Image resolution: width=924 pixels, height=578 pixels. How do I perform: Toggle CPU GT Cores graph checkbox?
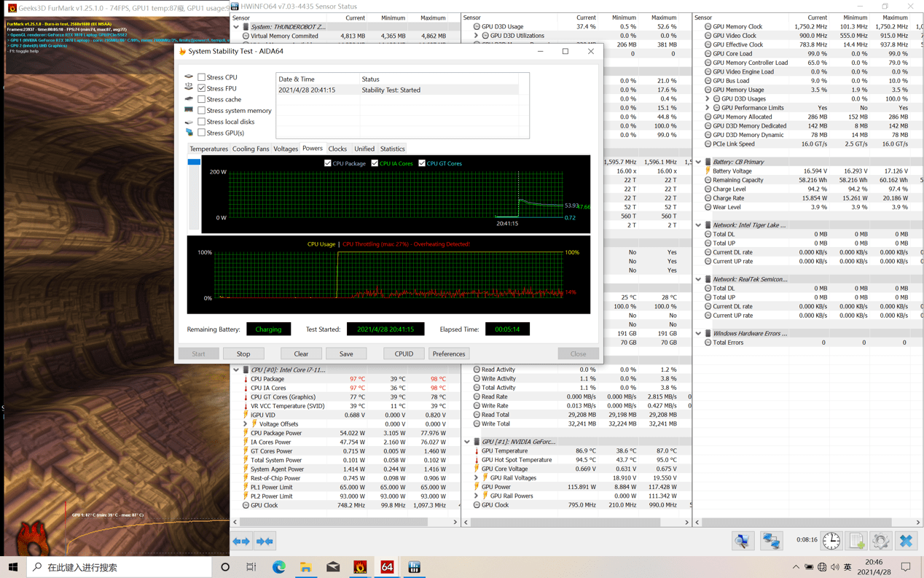point(422,163)
